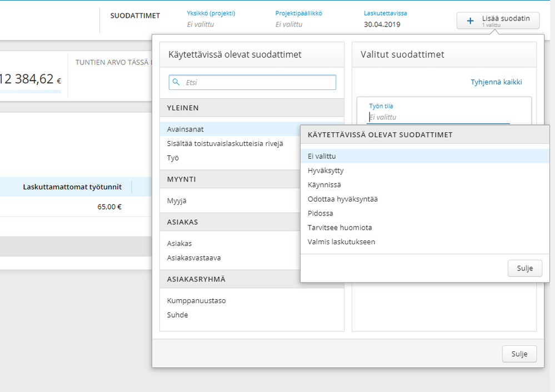
Task: Add the Asiakasvastaava filter
Action: pyautogui.click(x=230, y=258)
